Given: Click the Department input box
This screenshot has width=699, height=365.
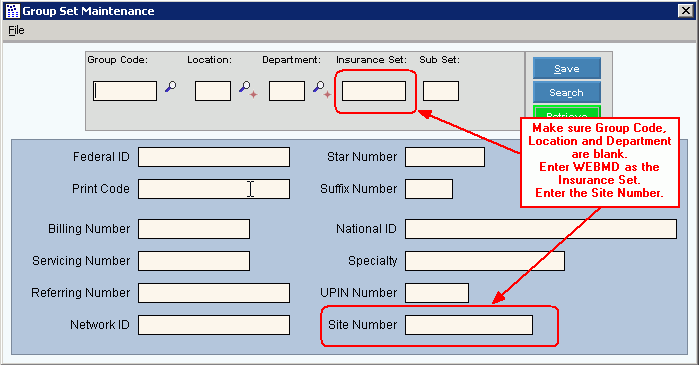Looking at the screenshot, I should coord(287,91).
